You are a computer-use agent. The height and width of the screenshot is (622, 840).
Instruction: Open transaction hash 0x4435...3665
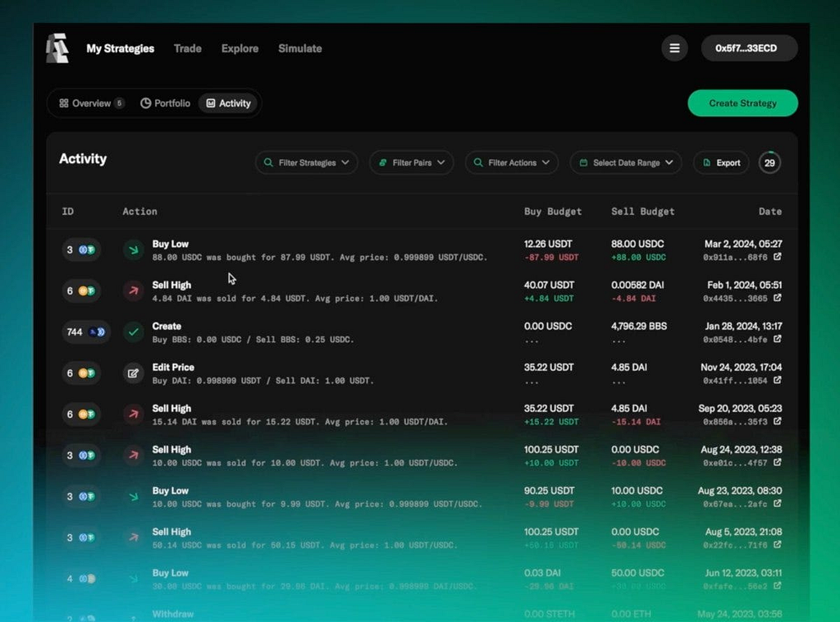pos(735,299)
